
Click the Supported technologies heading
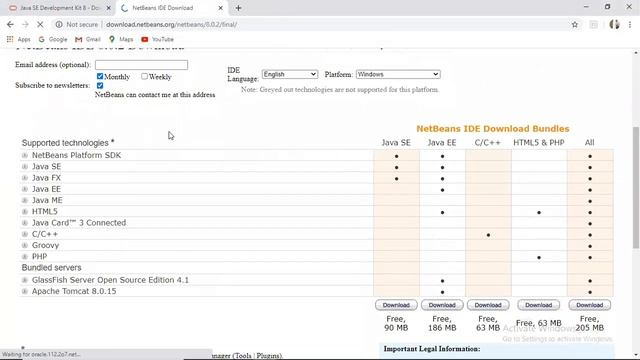point(68,143)
